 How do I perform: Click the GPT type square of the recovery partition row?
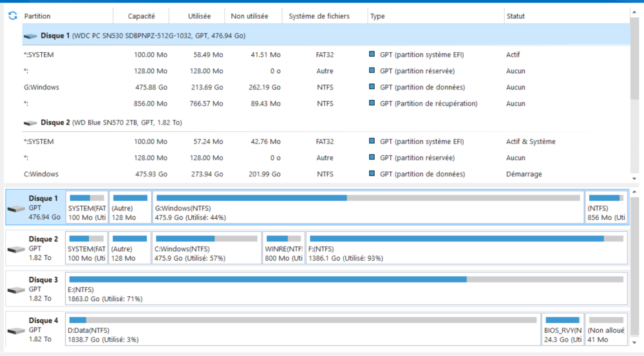(x=372, y=103)
